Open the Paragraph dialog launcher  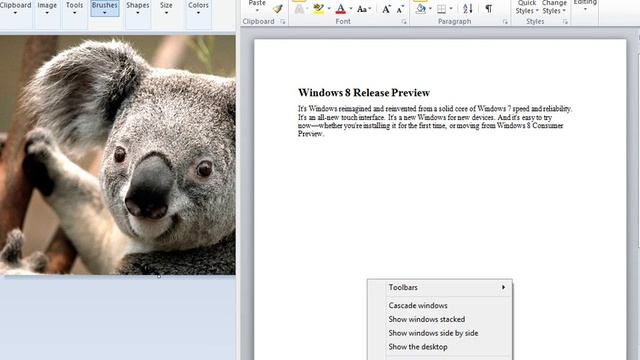pyautogui.click(x=505, y=22)
